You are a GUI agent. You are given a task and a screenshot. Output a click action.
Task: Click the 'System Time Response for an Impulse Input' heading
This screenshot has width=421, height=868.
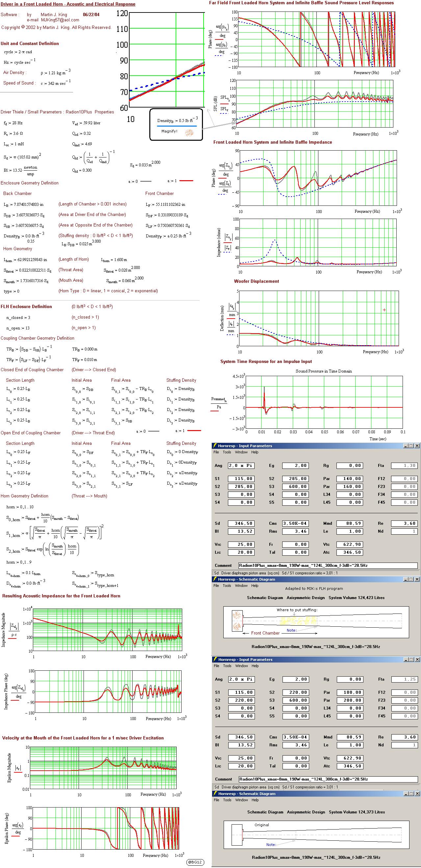pyautogui.click(x=266, y=361)
